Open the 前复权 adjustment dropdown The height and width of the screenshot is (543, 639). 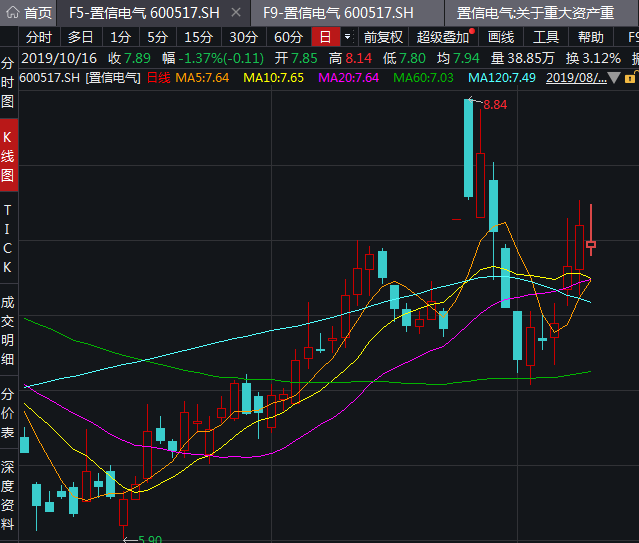pos(382,37)
